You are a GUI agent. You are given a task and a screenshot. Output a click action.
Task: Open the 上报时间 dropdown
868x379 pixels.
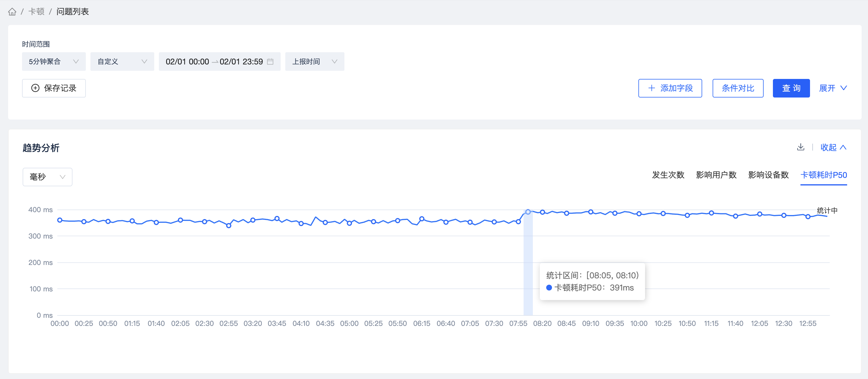click(x=315, y=61)
